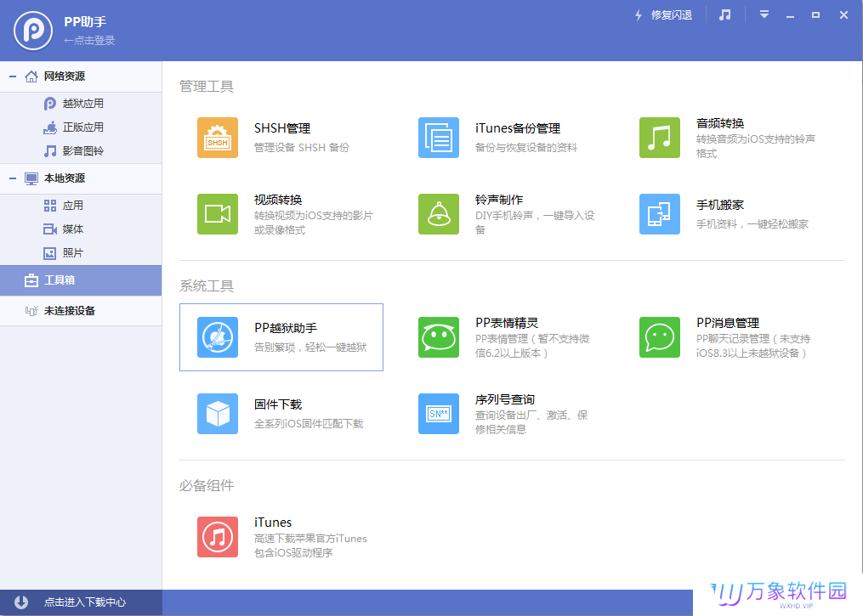Image resolution: width=863 pixels, height=616 pixels.
Task: Click the ←点击登录 login link
Action: 89,41
